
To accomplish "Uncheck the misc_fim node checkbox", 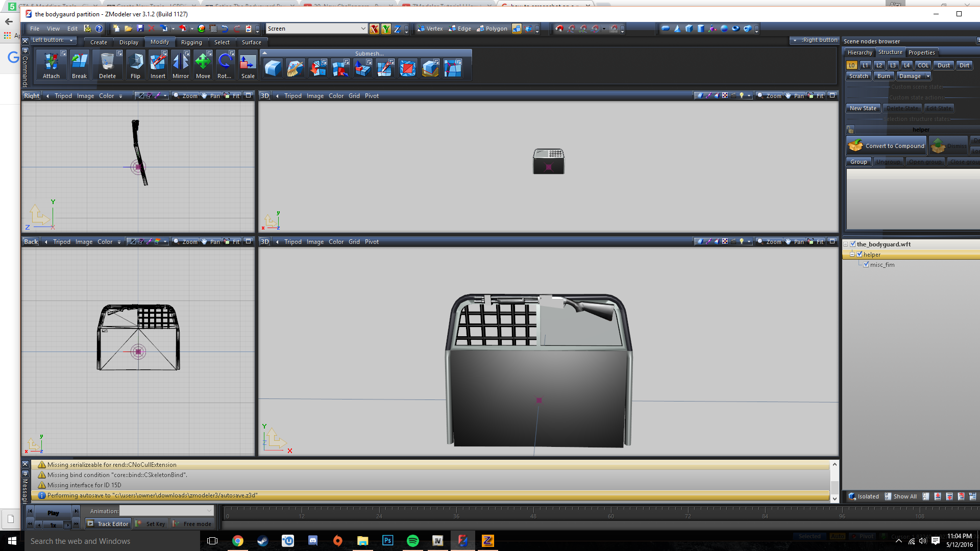I will coord(866,264).
